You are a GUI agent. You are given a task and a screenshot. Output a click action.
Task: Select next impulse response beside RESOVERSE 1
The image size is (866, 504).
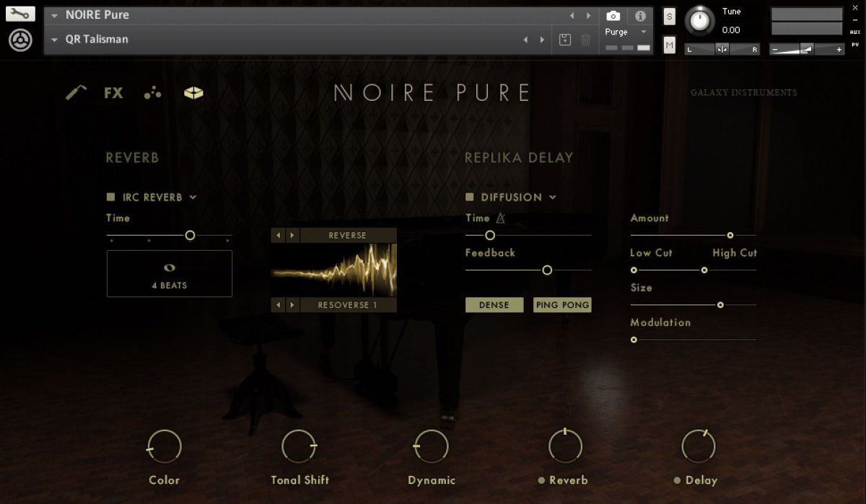click(292, 305)
